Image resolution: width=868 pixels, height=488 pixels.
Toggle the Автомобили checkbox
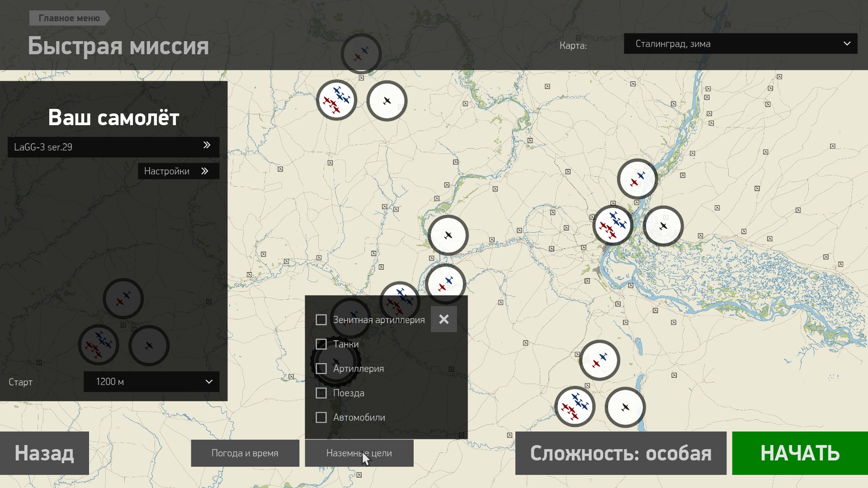(321, 418)
